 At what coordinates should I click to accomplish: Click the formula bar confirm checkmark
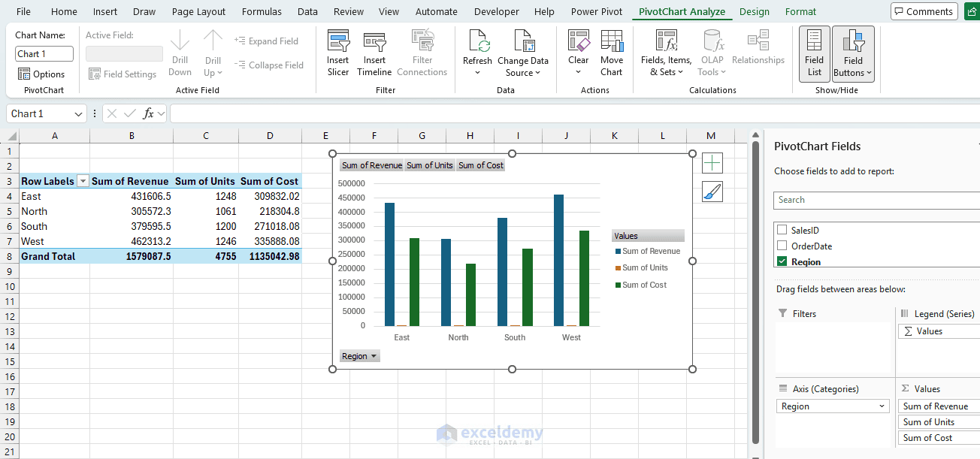click(131, 113)
